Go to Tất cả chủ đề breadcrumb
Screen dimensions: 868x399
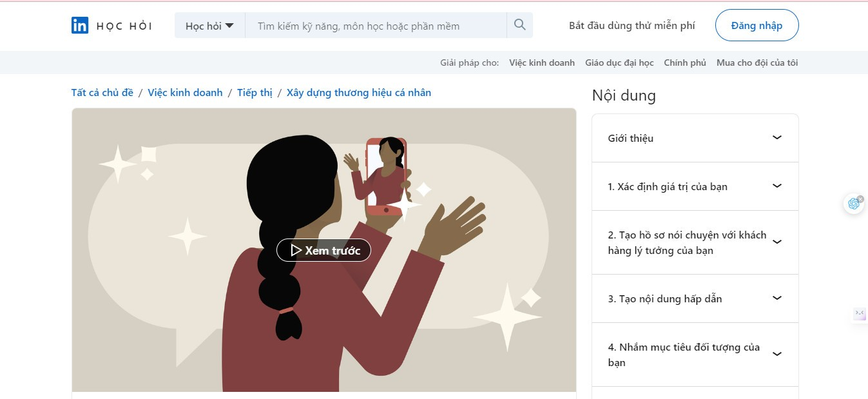pyautogui.click(x=102, y=92)
